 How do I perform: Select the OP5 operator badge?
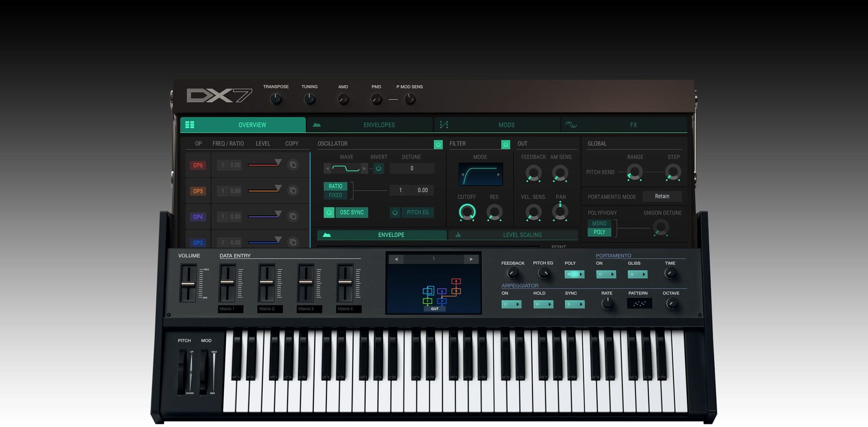click(198, 191)
